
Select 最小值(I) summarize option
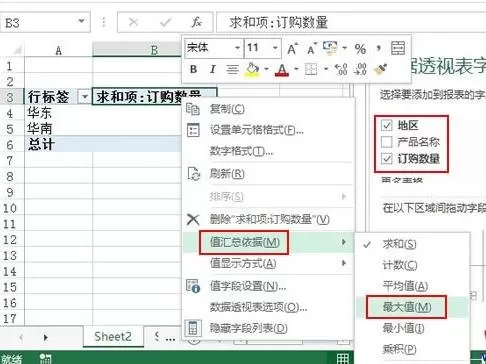click(x=412, y=328)
